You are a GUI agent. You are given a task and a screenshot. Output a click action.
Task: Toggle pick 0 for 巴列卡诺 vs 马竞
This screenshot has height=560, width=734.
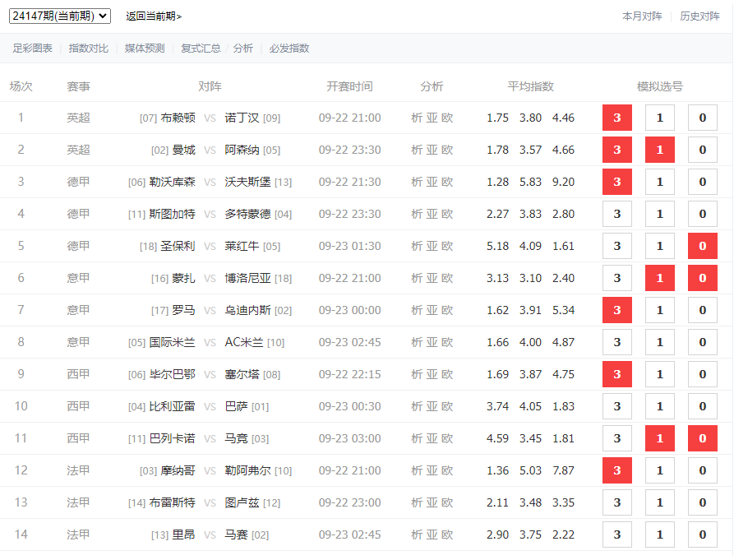pos(702,438)
